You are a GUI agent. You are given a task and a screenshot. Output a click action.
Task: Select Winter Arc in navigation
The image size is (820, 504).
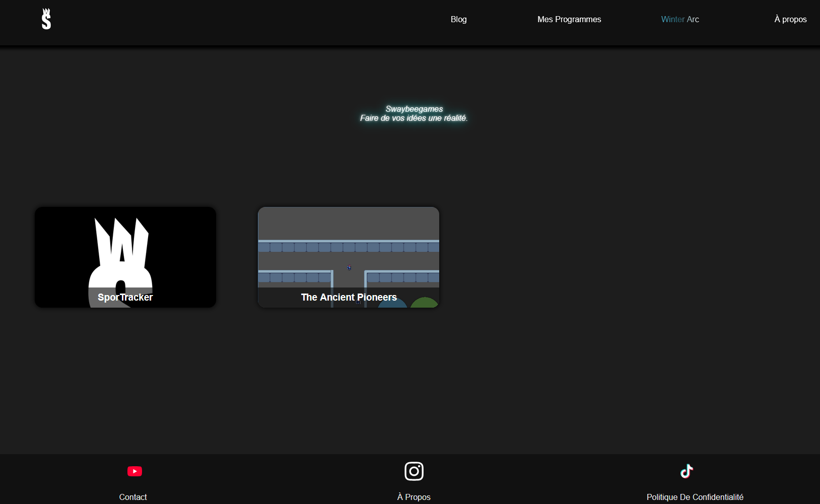(x=679, y=19)
